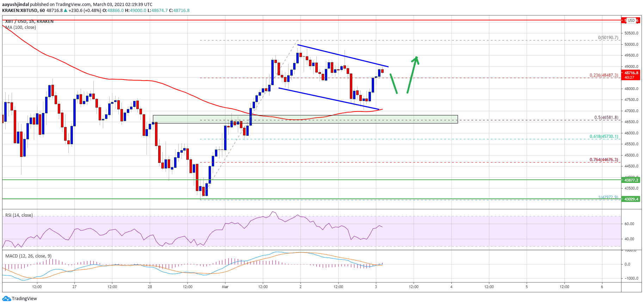Open the USD currency selector

(631, 20)
